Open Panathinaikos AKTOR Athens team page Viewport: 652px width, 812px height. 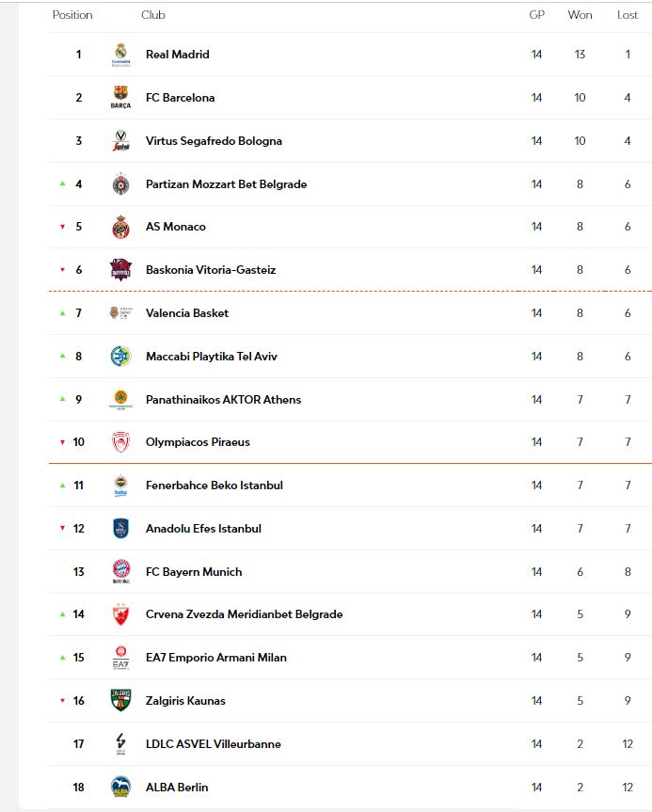[x=223, y=400]
